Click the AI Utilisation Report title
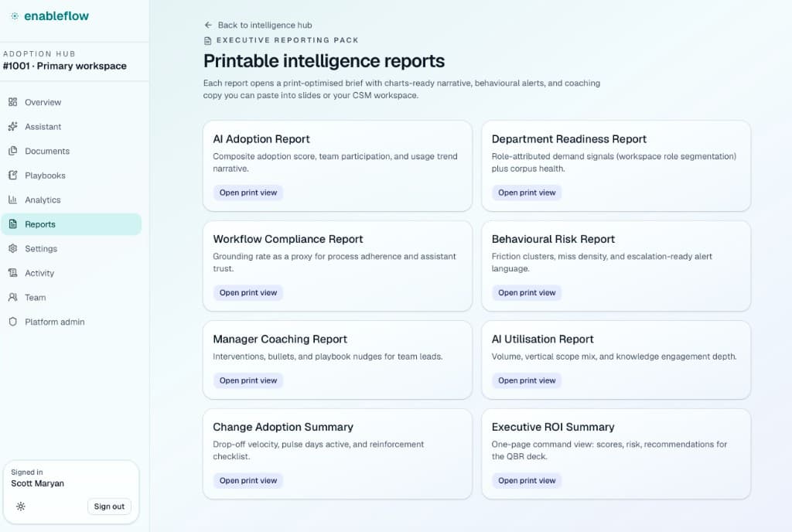 [x=542, y=339]
